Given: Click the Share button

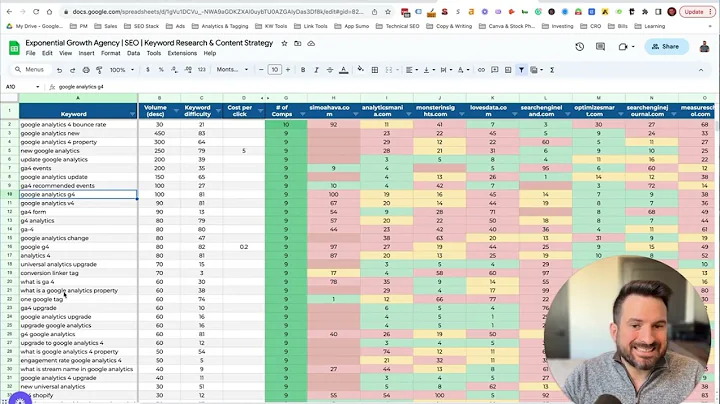Looking at the screenshot, I should point(666,46).
